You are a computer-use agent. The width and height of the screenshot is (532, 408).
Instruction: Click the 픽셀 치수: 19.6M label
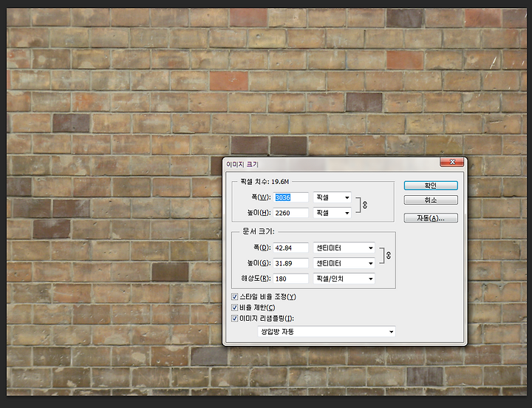pos(265,182)
